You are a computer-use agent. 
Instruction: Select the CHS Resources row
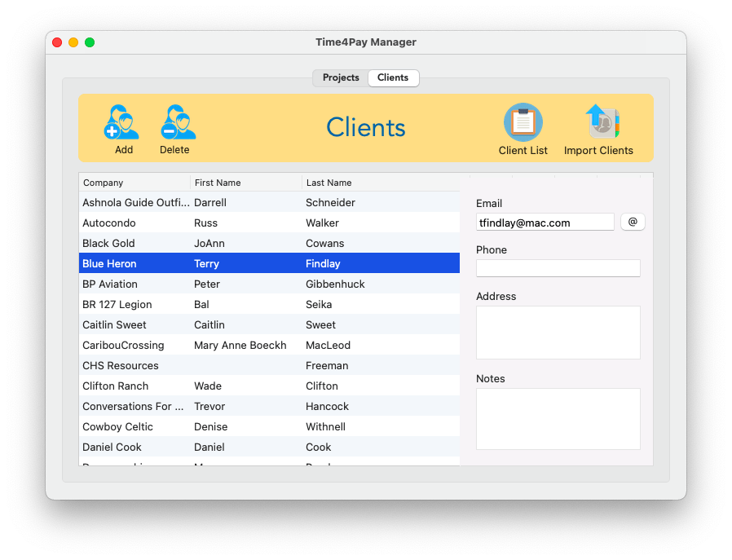(269, 365)
